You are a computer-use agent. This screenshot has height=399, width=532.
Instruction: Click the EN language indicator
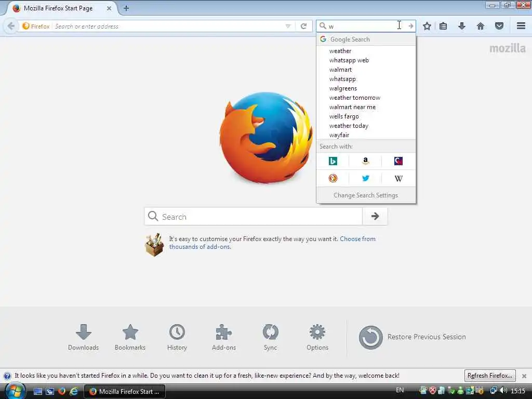click(x=400, y=390)
